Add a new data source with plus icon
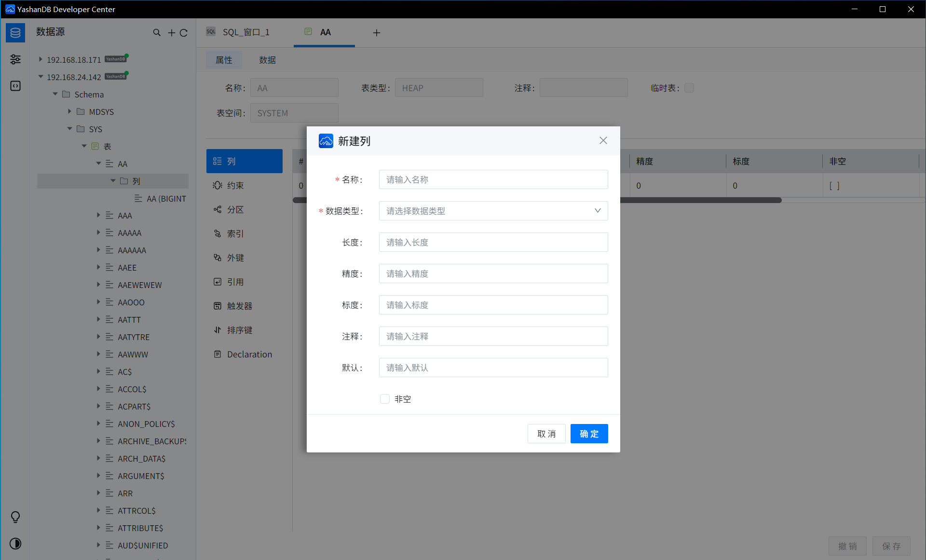This screenshot has height=560, width=926. [171, 33]
